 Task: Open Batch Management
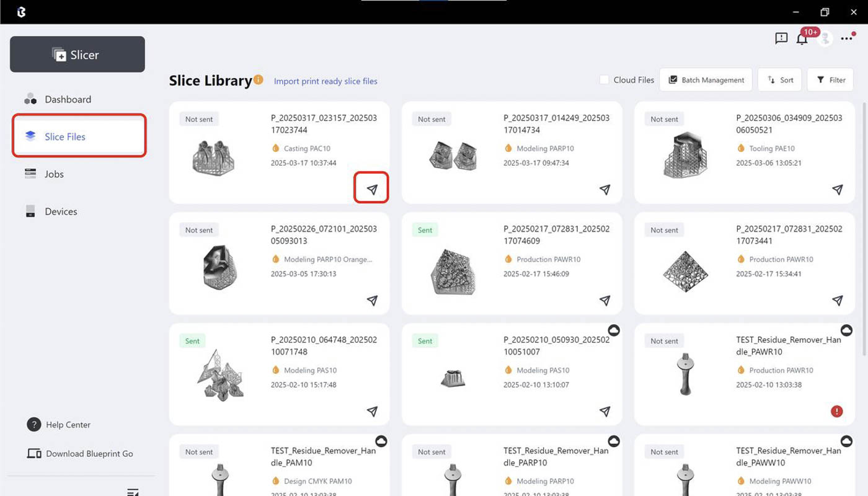point(706,80)
